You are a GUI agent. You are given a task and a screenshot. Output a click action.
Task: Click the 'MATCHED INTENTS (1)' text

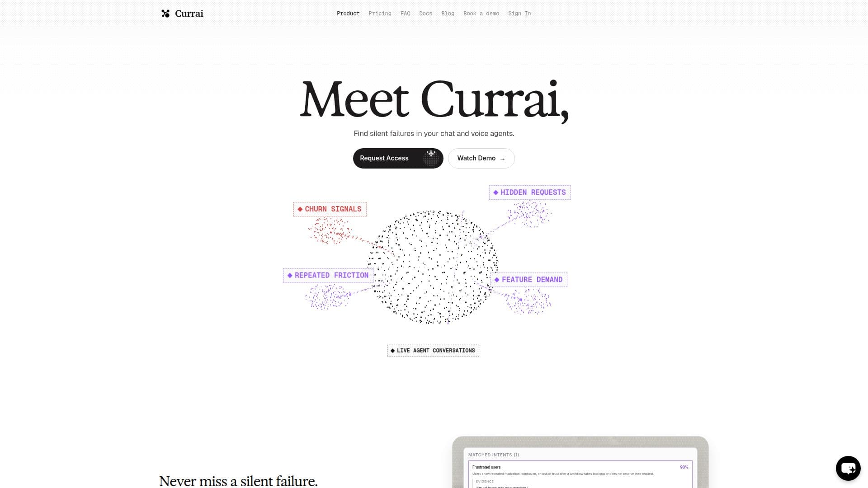[x=494, y=455]
